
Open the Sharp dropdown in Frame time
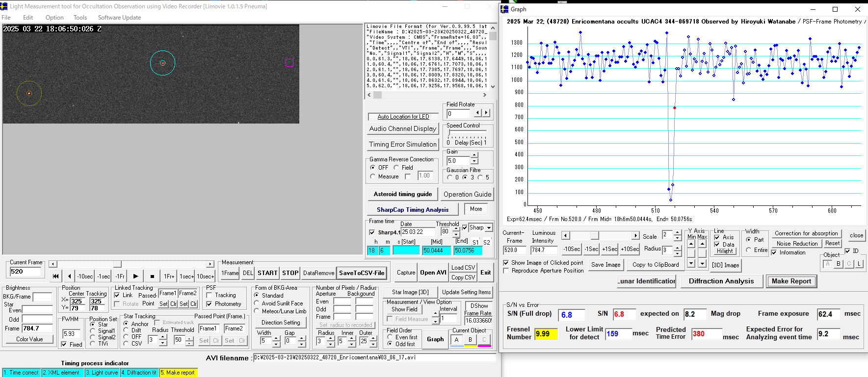pyautogui.click(x=489, y=228)
